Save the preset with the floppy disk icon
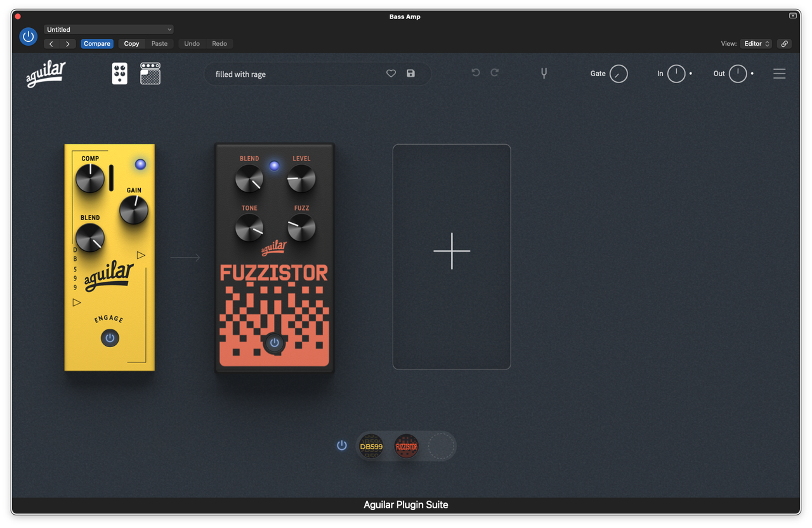This screenshot has height=528, width=812. [x=410, y=74]
